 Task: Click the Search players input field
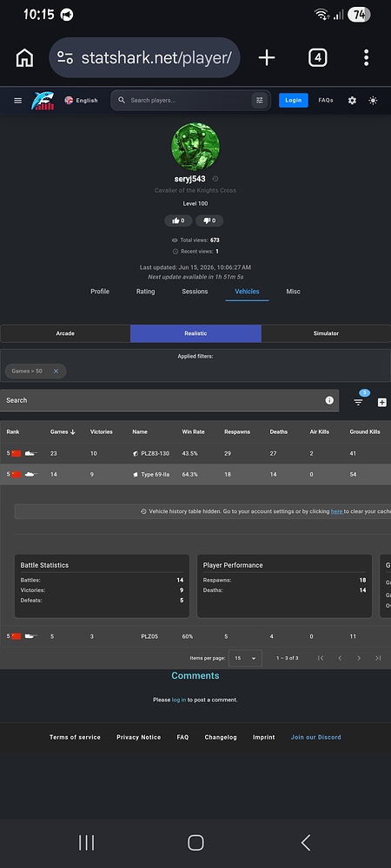pyautogui.click(x=183, y=100)
